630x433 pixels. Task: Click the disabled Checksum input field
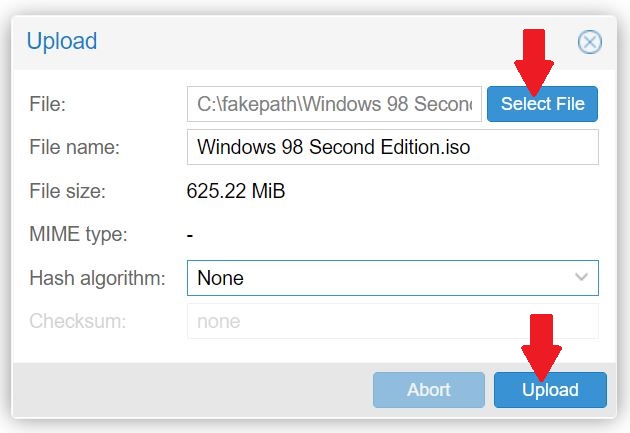point(393,321)
